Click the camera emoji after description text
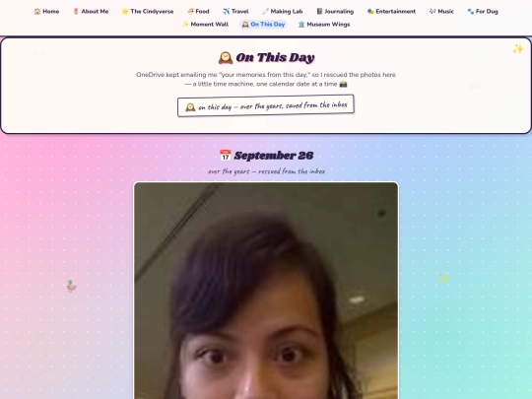 [344, 84]
